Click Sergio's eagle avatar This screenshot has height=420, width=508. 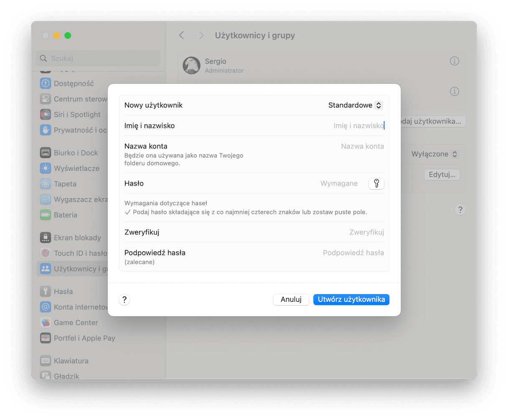point(192,66)
